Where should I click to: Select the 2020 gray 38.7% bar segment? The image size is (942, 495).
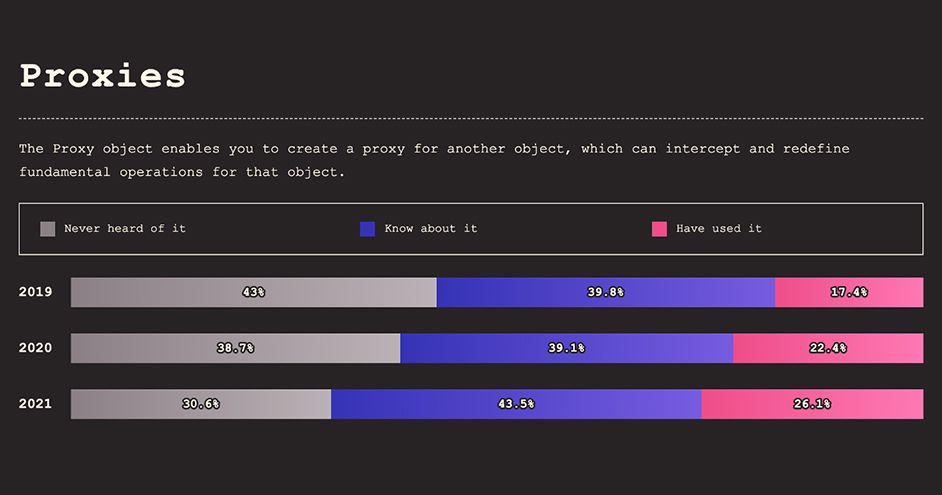[x=235, y=348]
